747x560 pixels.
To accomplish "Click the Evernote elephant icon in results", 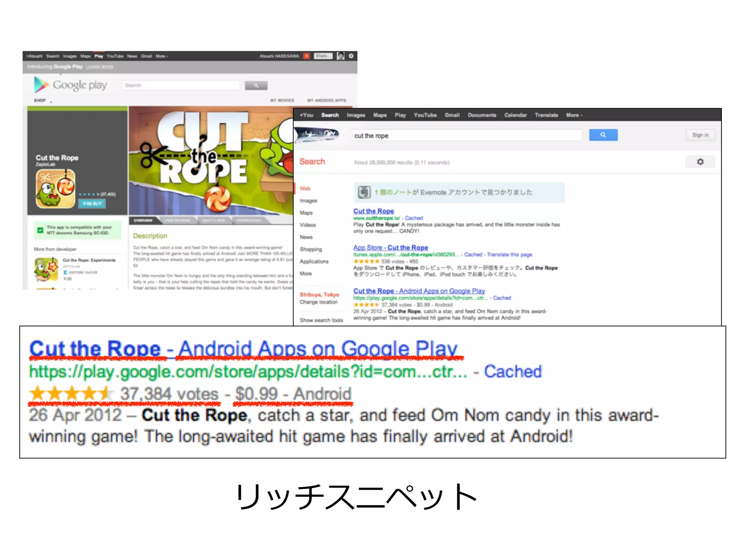I will 364,192.
